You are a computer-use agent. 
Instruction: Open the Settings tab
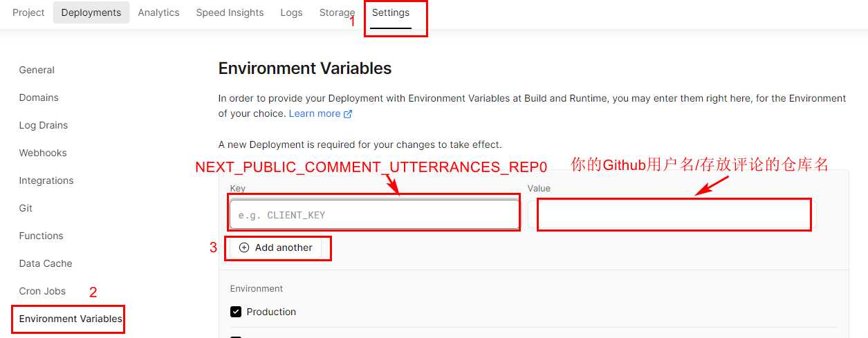391,12
